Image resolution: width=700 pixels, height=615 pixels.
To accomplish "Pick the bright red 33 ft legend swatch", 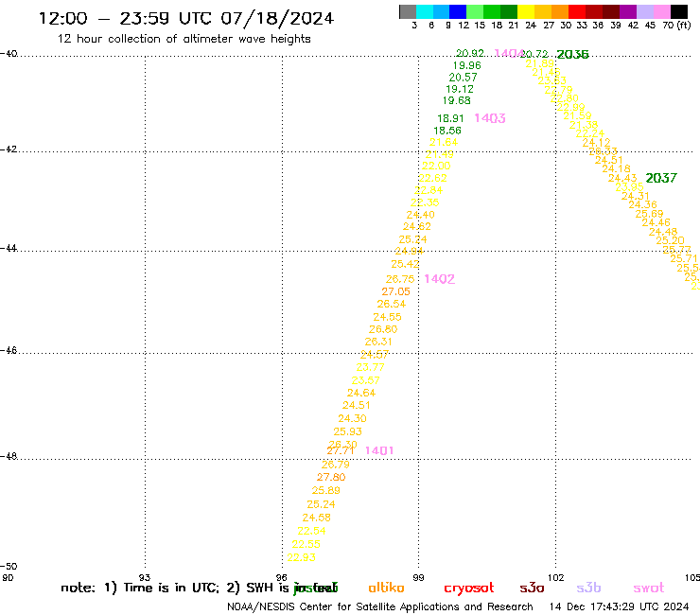I will pos(577,11).
